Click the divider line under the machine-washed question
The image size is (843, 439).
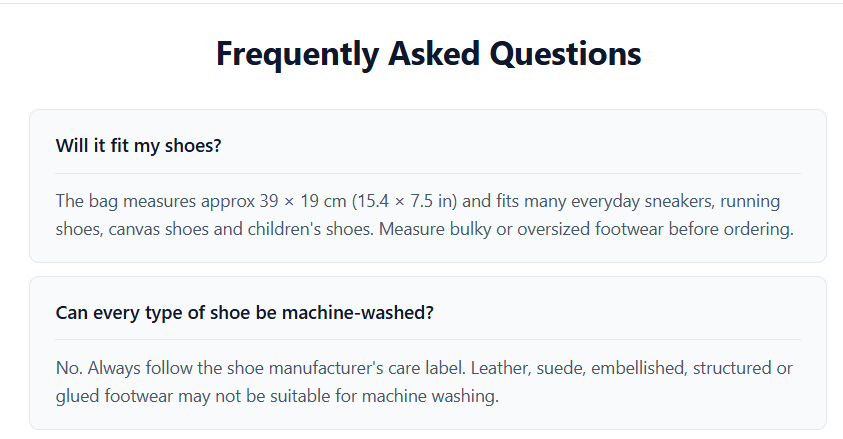428,340
